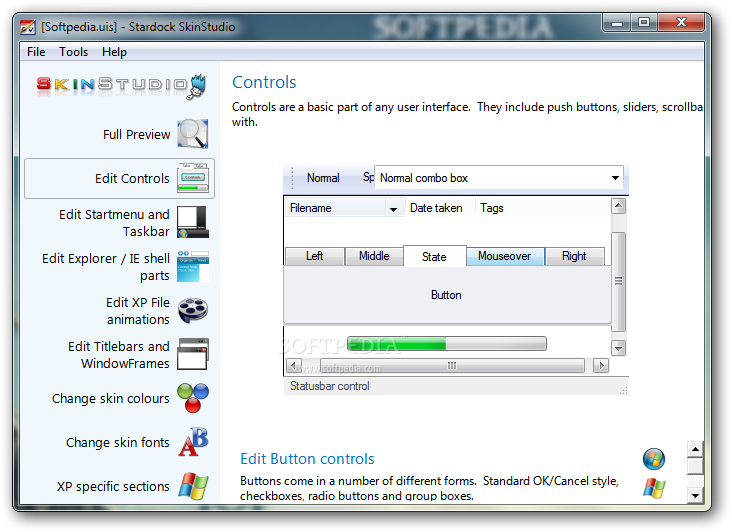The image size is (732, 532).
Task: Click the Tags column header
Action: 492,208
